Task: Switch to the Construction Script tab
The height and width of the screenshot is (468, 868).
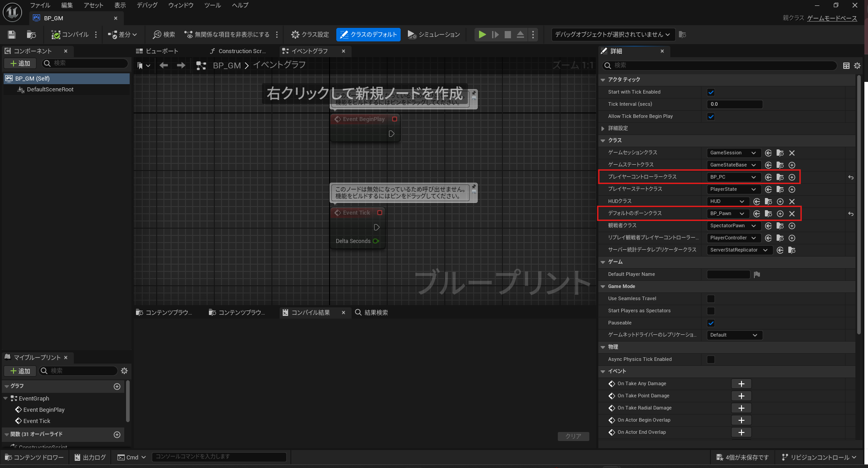Action: point(238,51)
